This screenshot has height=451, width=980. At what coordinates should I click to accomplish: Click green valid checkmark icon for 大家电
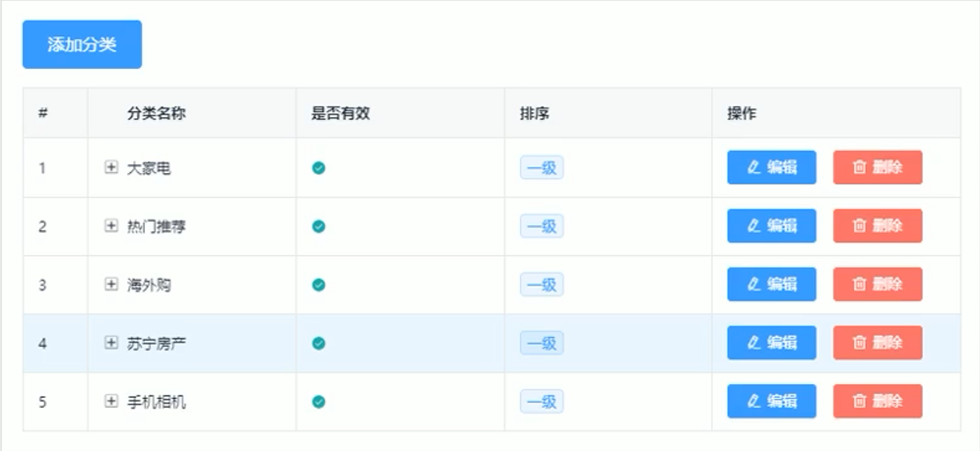pyautogui.click(x=319, y=168)
